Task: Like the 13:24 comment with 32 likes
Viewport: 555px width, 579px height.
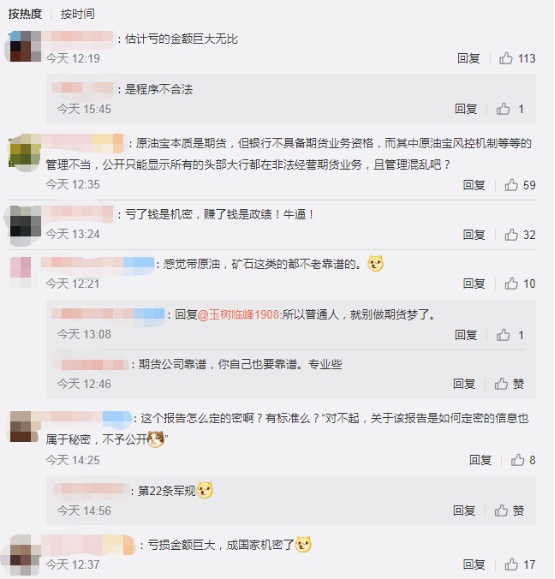Action: tap(511, 234)
